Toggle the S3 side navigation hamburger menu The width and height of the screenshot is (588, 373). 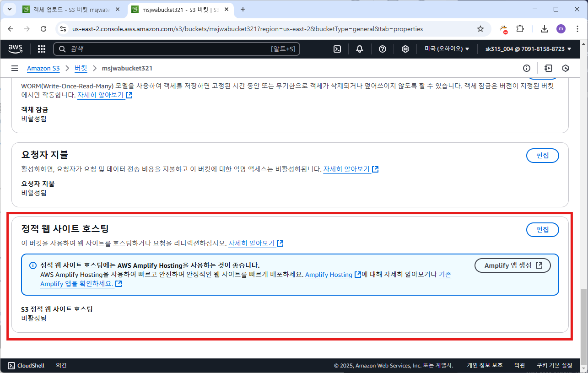[x=15, y=68]
